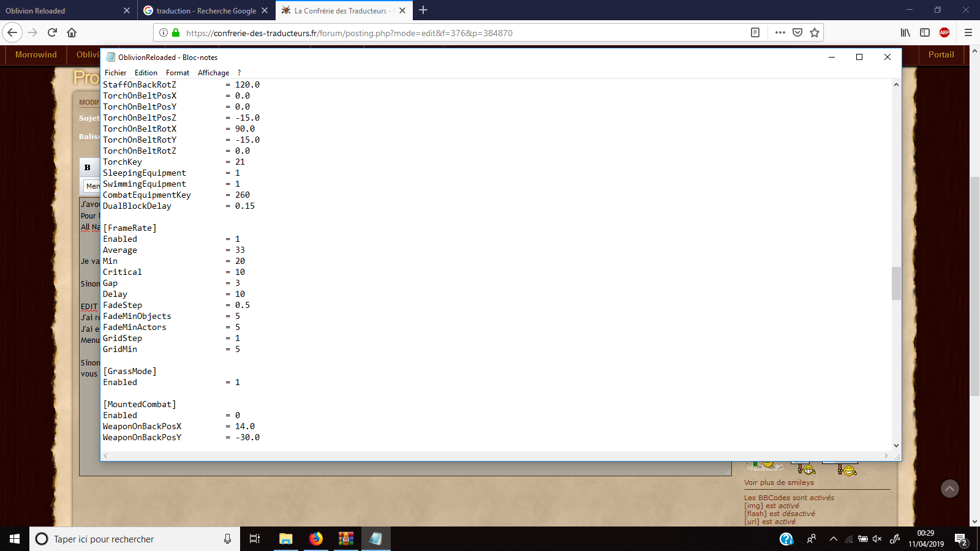Click the Firefox forward arrow
This screenshot has height=551, width=980.
point(33,32)
